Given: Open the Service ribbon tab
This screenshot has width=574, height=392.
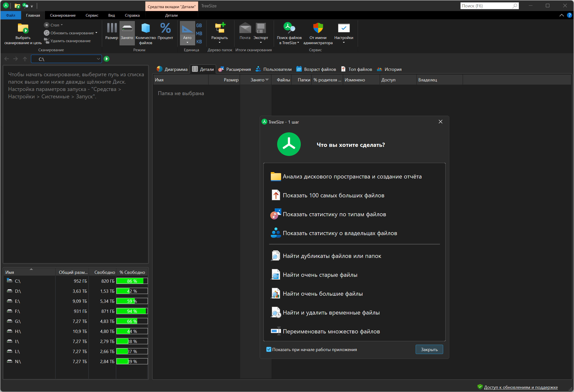Looking at the screenshot, I should point(92,15).
